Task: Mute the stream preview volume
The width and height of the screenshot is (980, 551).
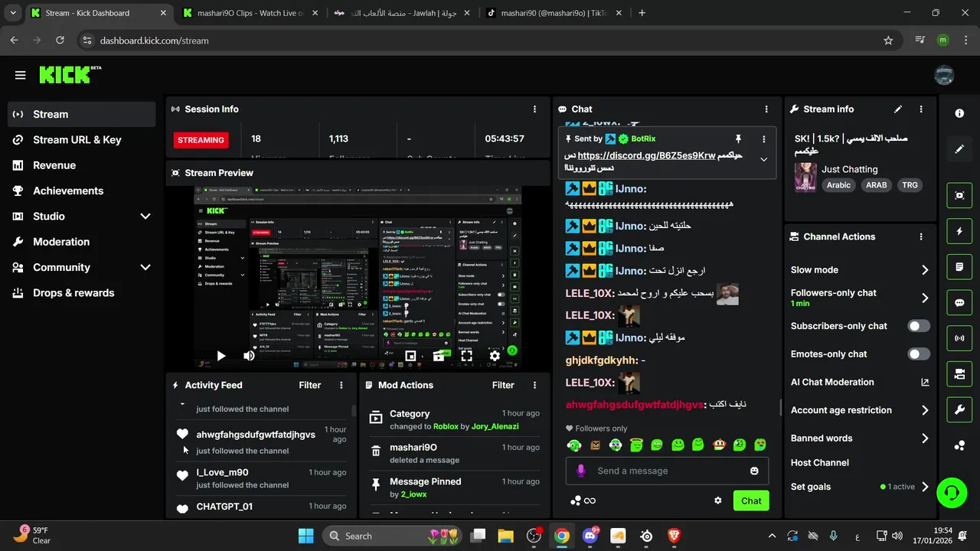Action: click(x=249, y=356)
